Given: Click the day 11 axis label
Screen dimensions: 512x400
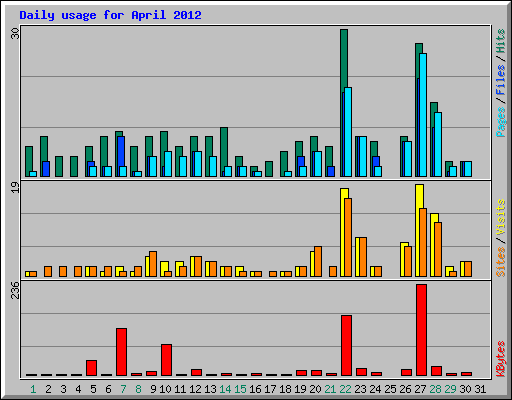Looking at the screenshot, I should (x=180, y=389).
